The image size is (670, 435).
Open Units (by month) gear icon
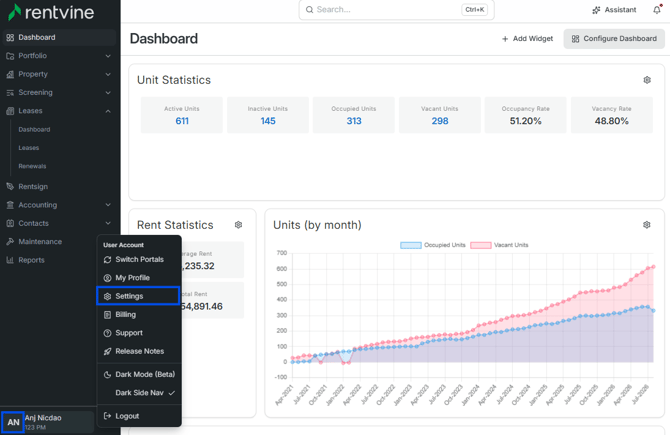[x=646, y=225]
